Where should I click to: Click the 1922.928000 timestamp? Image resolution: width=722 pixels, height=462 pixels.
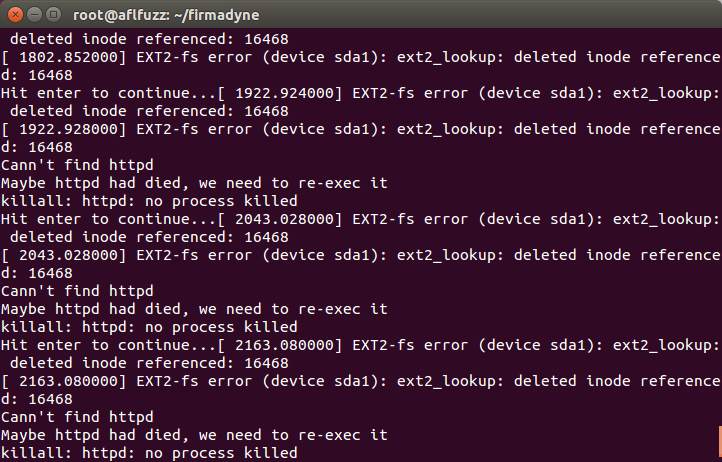64,129
